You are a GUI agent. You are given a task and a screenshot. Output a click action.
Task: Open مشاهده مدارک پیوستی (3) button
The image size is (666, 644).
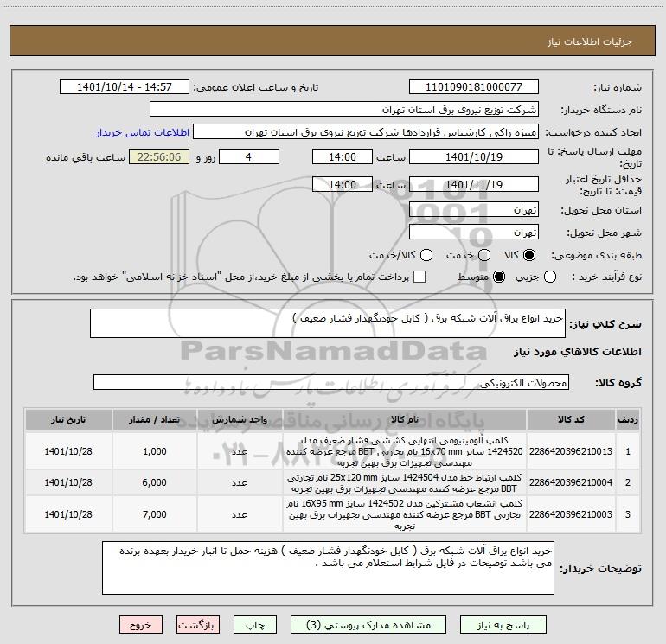point(368,625)
